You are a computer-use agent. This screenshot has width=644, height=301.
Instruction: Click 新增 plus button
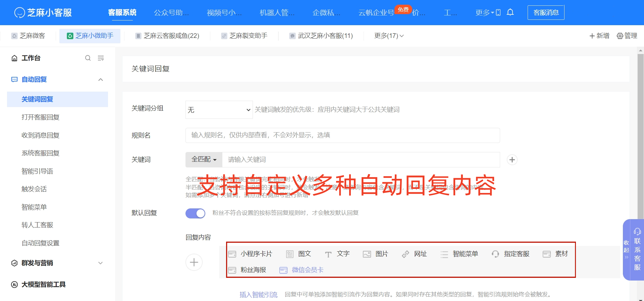coord(599,36)
